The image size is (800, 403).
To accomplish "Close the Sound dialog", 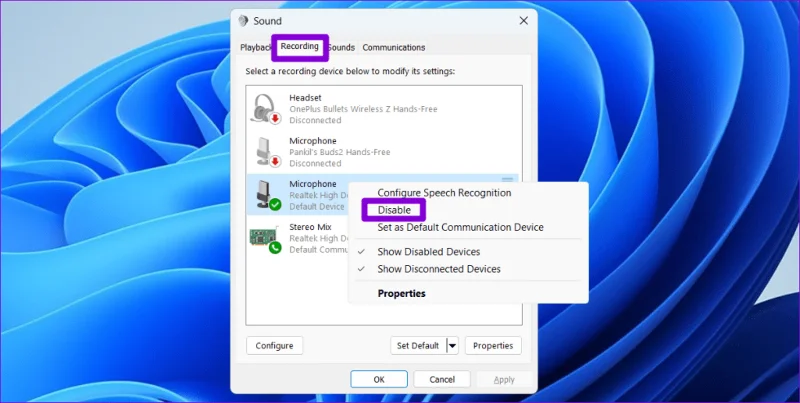I will click(523, 21).
